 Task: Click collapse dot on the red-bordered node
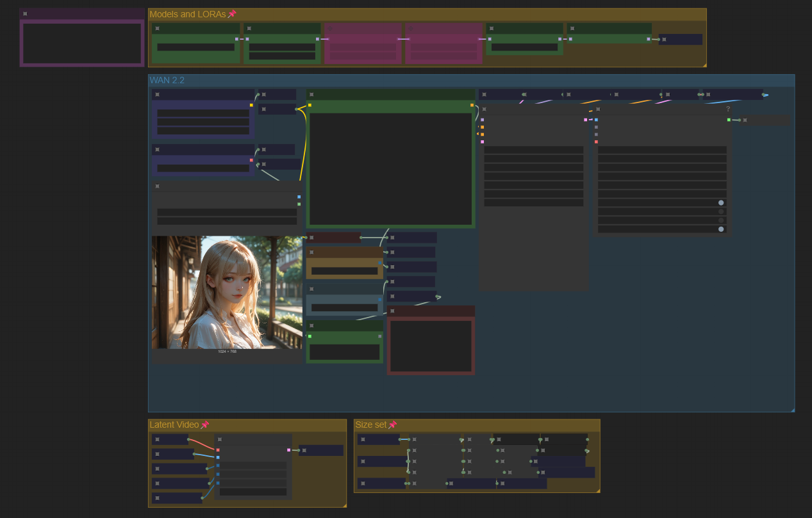(392, 312)
